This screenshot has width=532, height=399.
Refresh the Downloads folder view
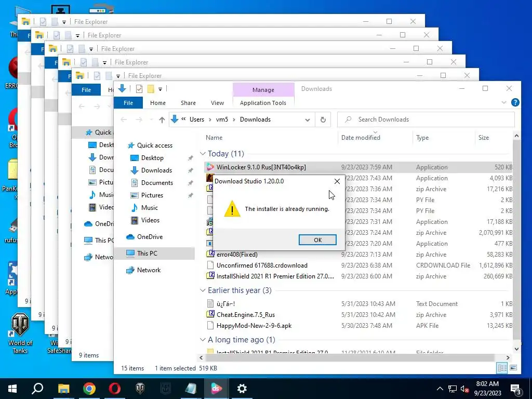pyautogui.click(x=323, y=120)
